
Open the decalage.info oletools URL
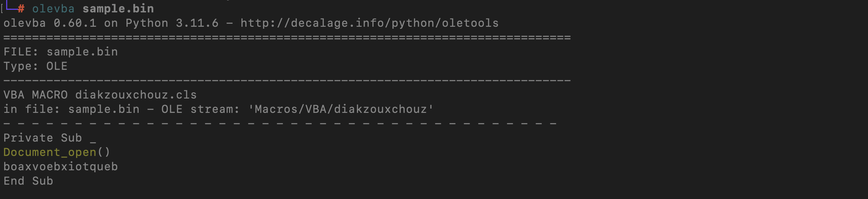click(x=369, y=23)
